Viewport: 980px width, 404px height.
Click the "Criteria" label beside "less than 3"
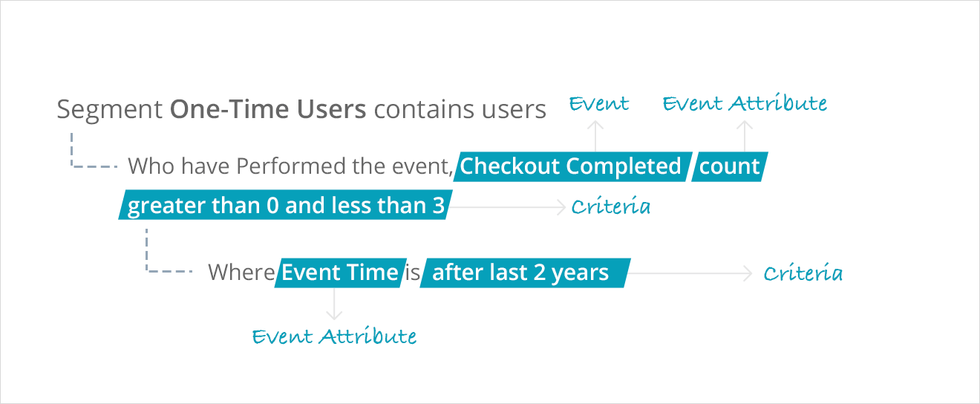click(610, 208)
